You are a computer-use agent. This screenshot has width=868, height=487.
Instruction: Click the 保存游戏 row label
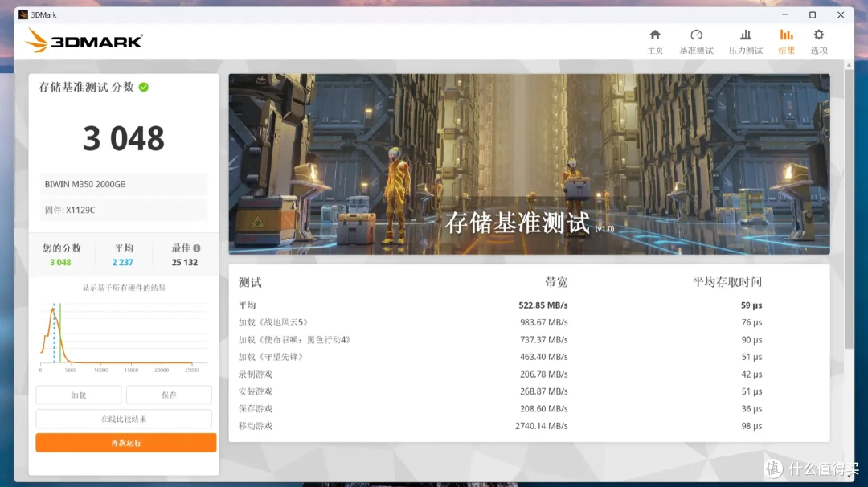click(256, 408)
